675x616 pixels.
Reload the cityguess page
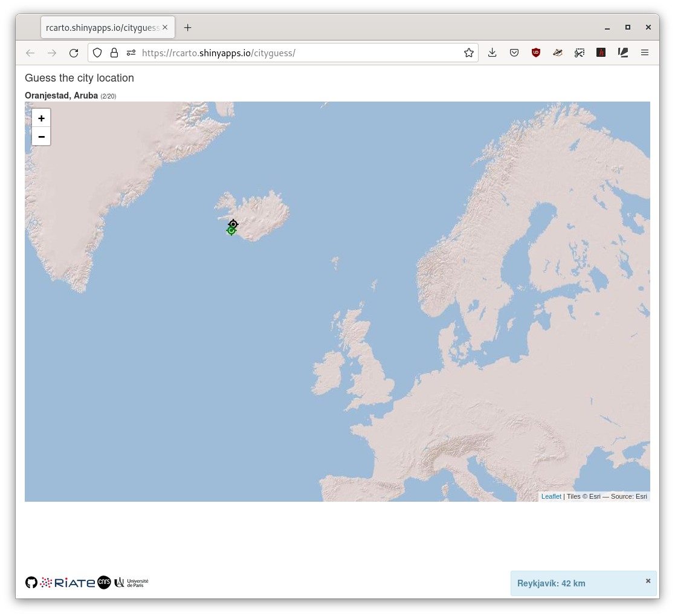tap(74, 53)
